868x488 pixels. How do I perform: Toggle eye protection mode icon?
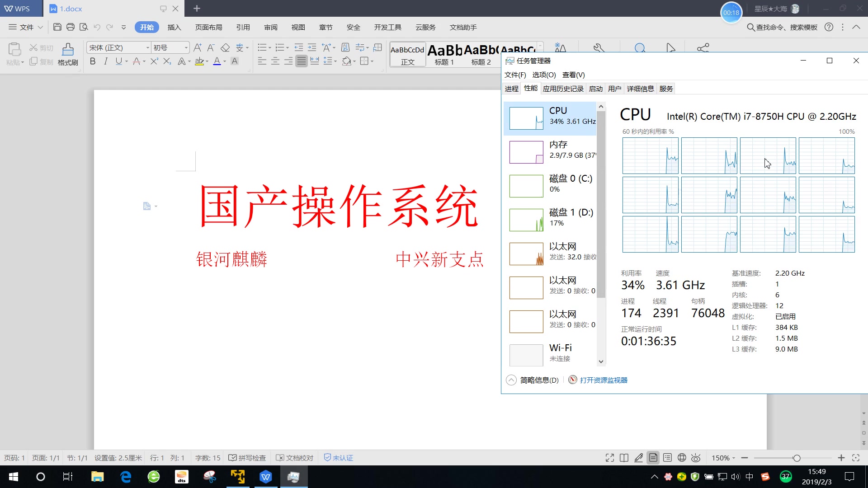696,458
